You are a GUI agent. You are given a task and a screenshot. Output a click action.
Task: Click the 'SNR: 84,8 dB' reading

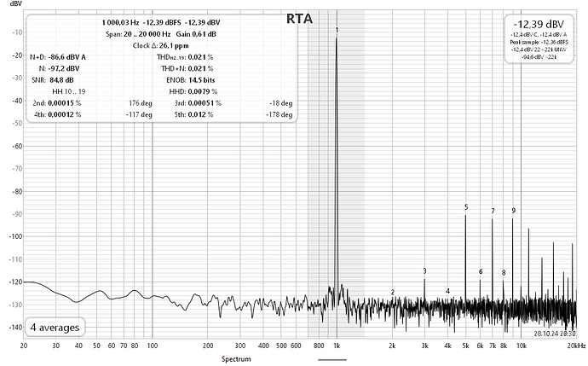pos(53,80)
